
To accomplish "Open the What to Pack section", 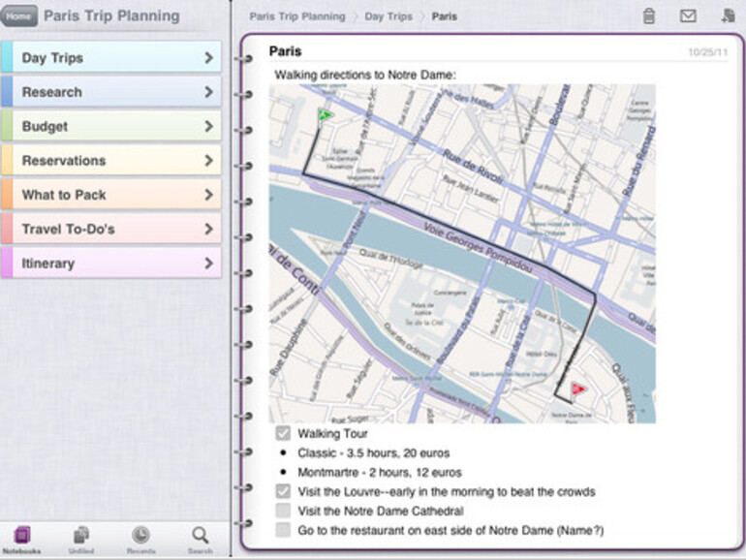I will coord(111,194).
